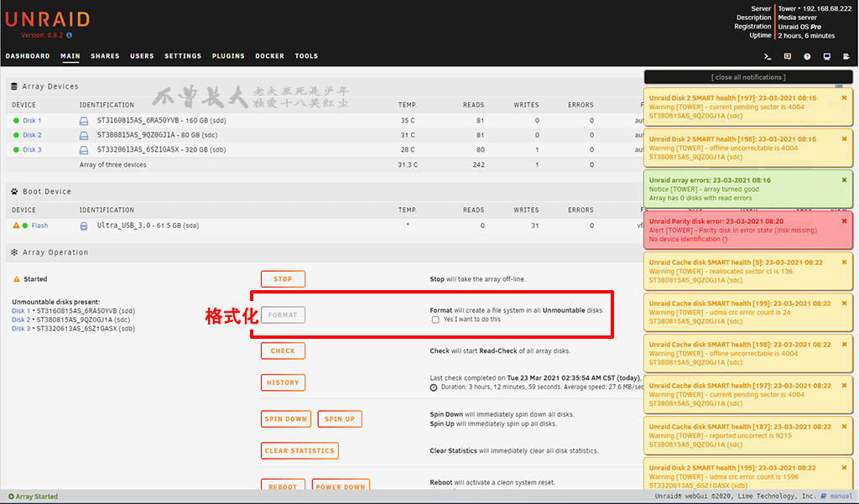Click the drive icon for ST3160815AS 160 GB

click(x=84, y=121)
